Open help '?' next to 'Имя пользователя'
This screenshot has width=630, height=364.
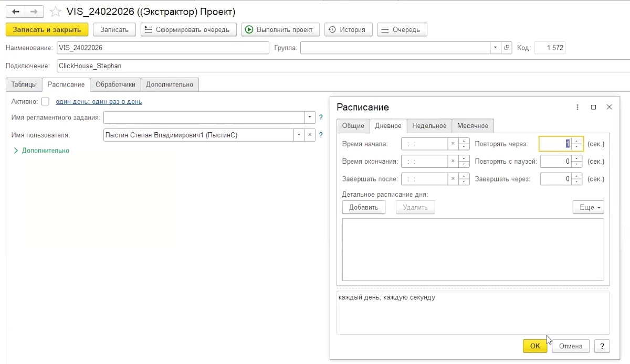321,135
